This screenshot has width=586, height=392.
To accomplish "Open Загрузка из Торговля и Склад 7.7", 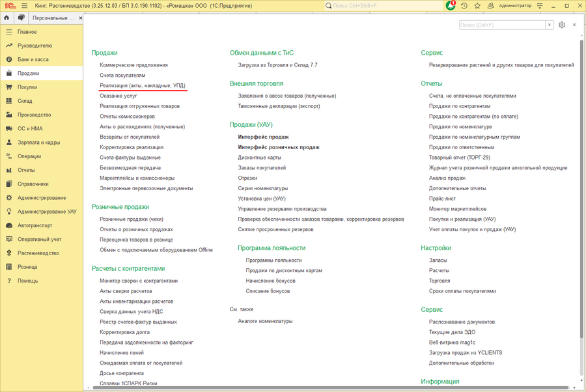I will pyautogui.click(x=277, y=65).
